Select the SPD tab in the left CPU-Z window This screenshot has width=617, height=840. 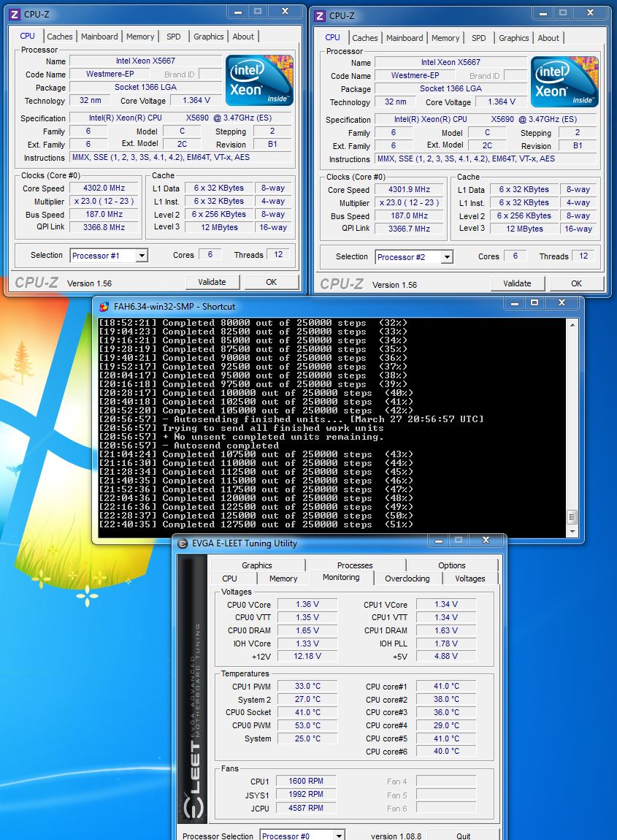pyautogui.click(x=174, y=37)
